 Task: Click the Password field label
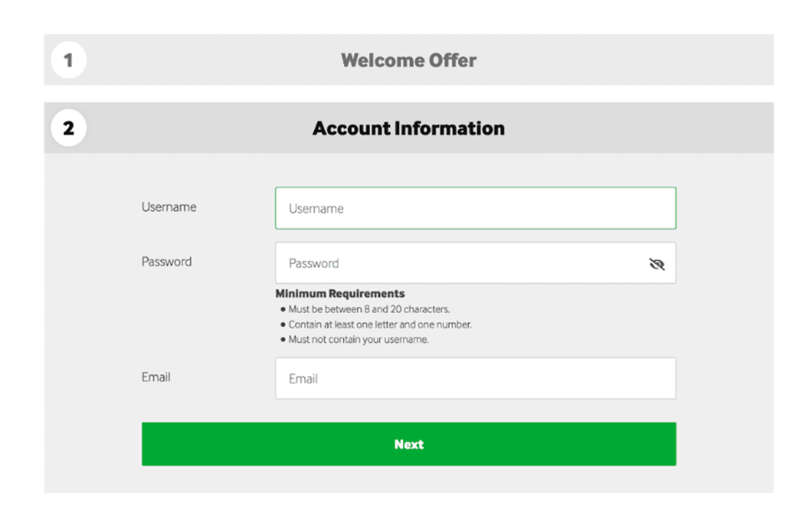pyautogui.click(x=167, y=261)
